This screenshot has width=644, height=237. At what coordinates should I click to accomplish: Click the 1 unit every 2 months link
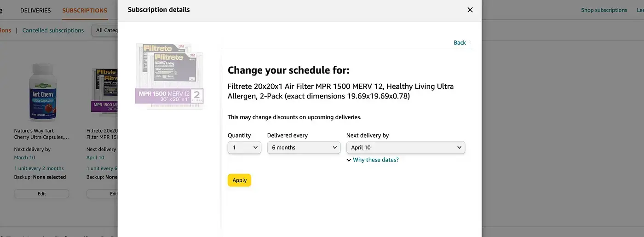point(39,168)
